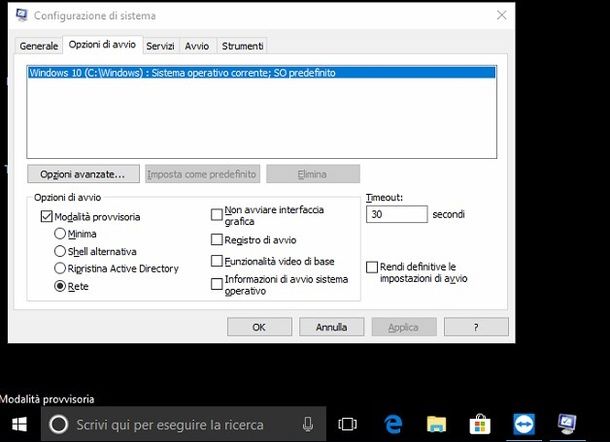Launch Microsoft Store from the taskbar
The width and height of the screenshot is (610, 442).
480,424
